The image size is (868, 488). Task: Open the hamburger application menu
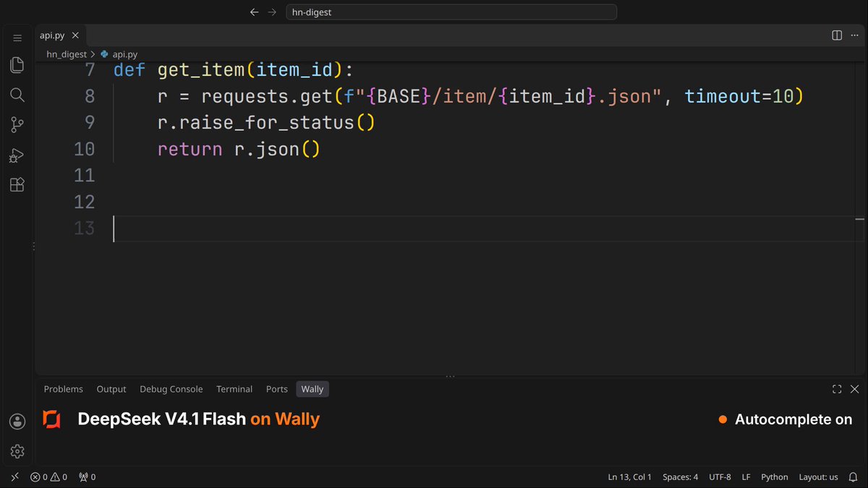pyautogui.click(x=17, y=38)
